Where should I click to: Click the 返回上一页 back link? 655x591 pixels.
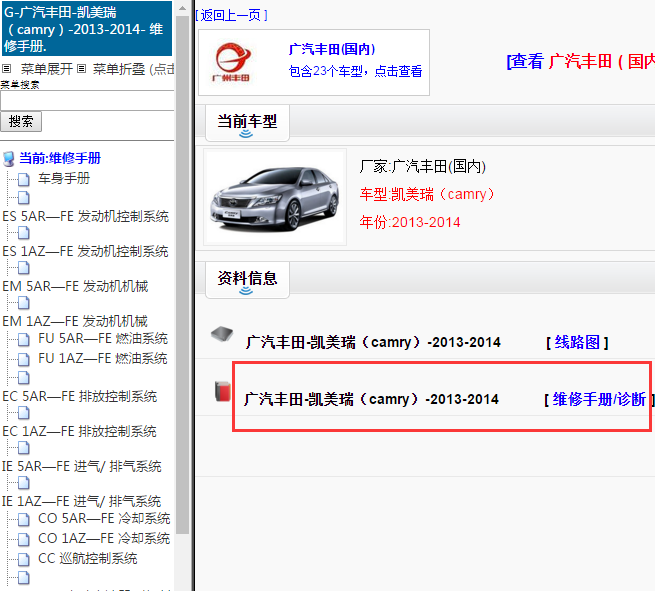[231, 15]
